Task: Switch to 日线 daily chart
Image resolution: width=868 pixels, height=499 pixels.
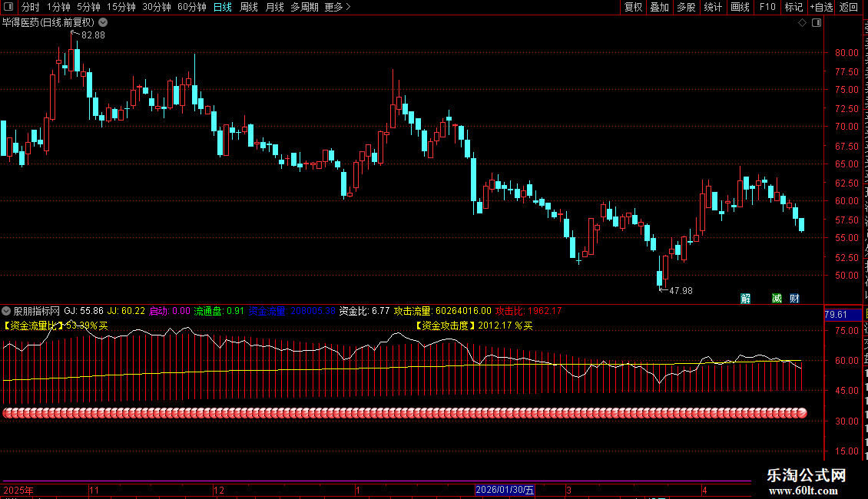Action: [x=223, y=7]
